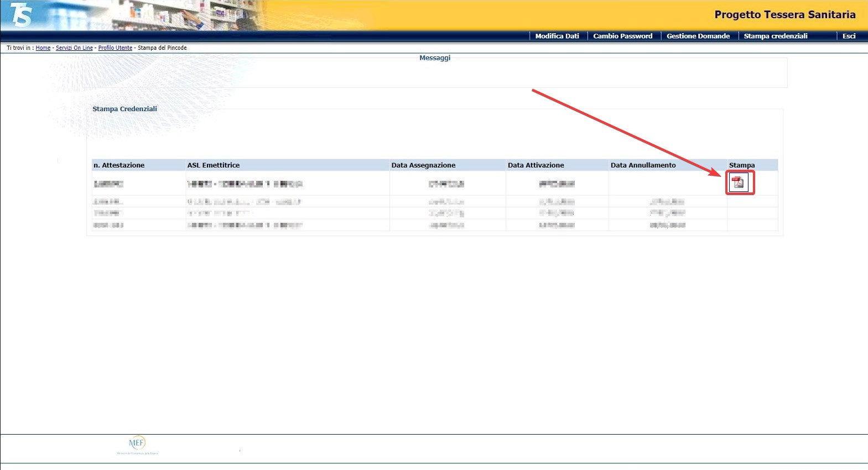The width and height of the screenshot is (868, 470).
Task: Click the 'Messaggi' heading
Action: coord(435,58)
